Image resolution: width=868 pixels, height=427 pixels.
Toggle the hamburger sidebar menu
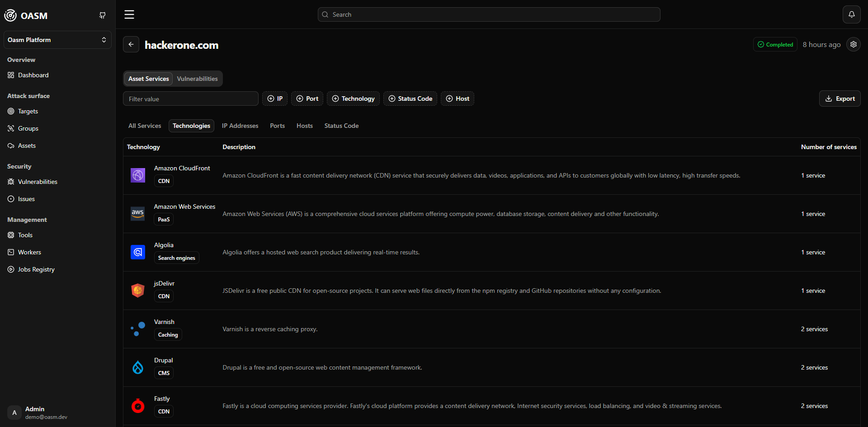click(129, 14)
